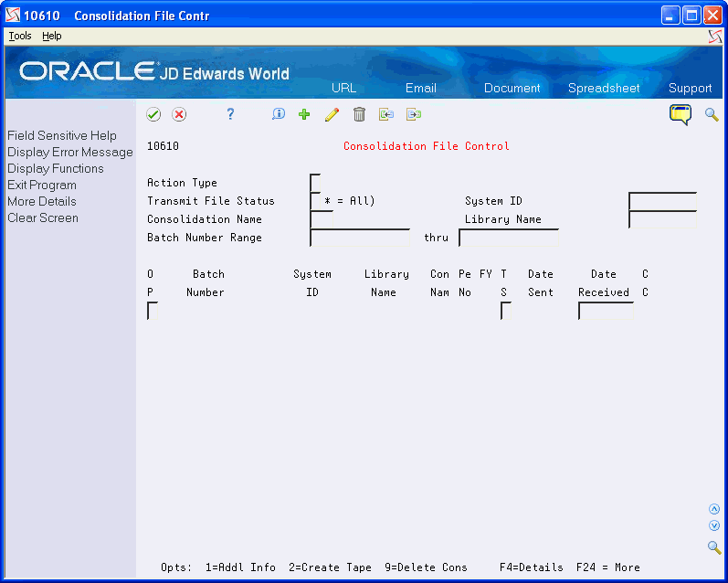Select the Email tab
Image resolution: width=728 pixels, height=583 pixels.
(x=421, y=88)
